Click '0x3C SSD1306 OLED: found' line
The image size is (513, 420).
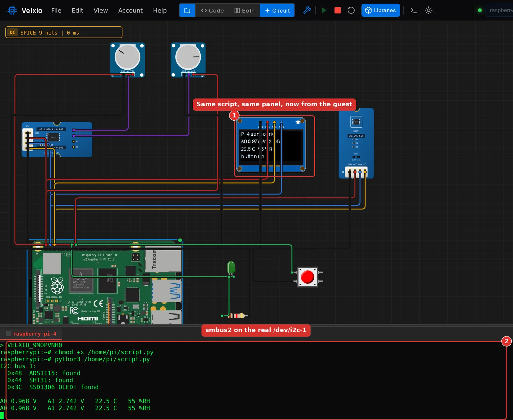pyautogui.click(x=53, y=387)
